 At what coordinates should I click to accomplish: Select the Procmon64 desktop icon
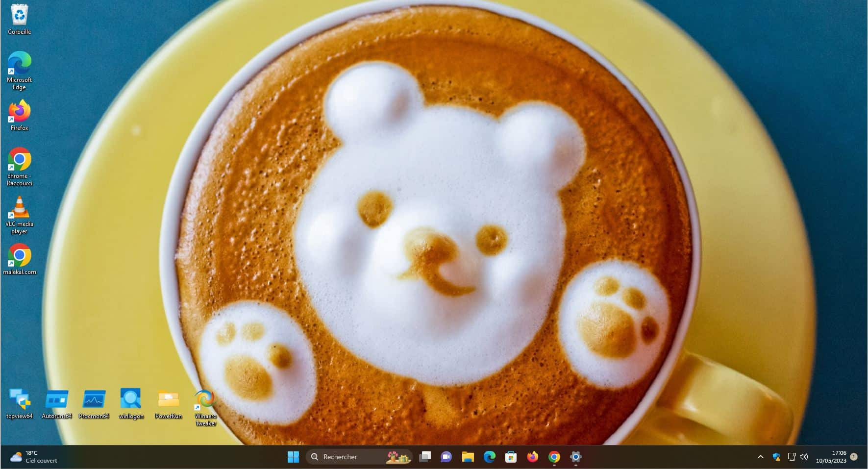click(x=94, y=404)
